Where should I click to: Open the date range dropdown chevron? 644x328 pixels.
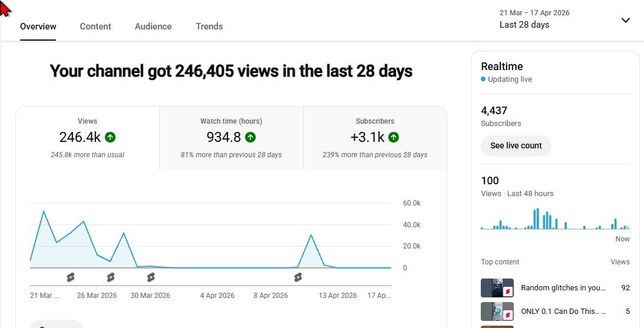click(x=626, y=20)
